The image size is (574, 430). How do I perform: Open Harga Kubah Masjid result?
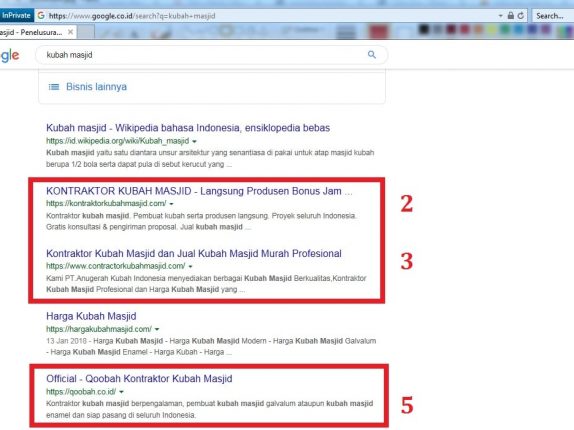pos(91,316)
